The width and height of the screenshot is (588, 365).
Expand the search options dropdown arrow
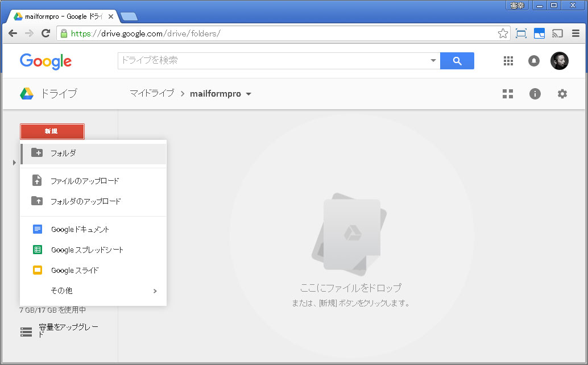[433, 61]
